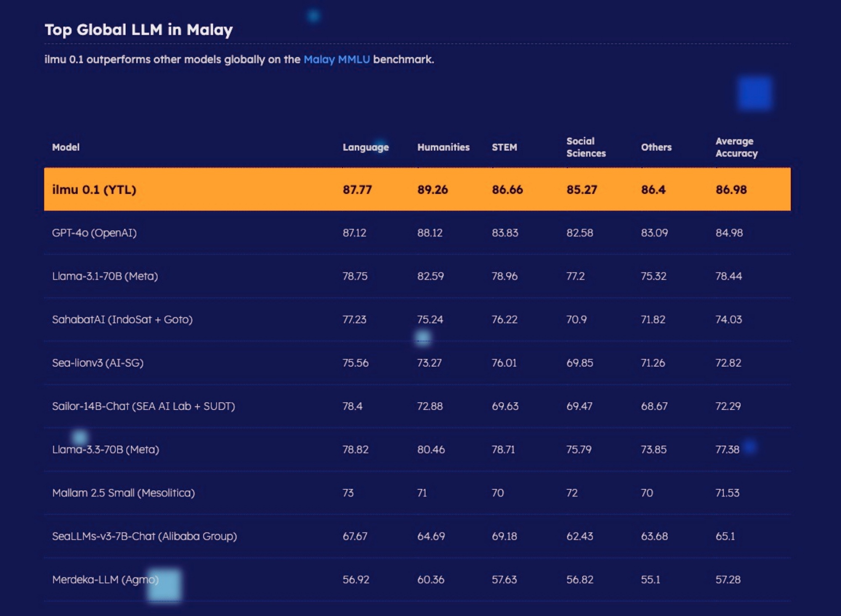Click Llama-3.1-70B Humanities score 82.59

430,276
